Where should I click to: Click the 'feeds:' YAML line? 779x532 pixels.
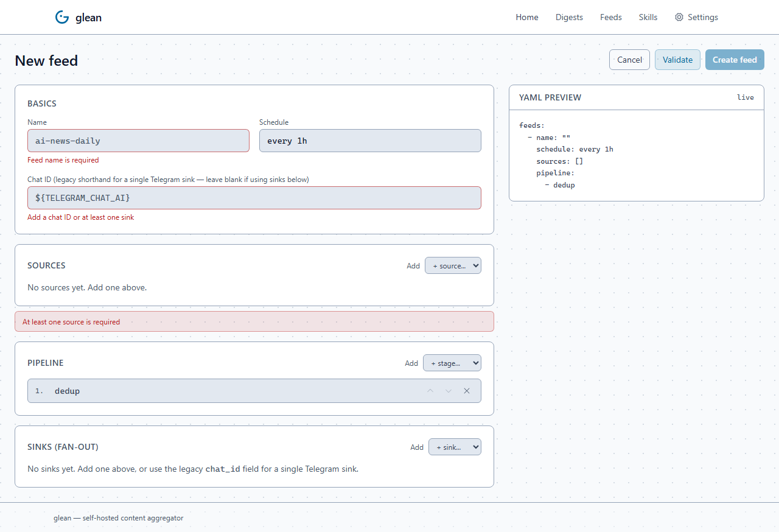click(x=532, y=125)
